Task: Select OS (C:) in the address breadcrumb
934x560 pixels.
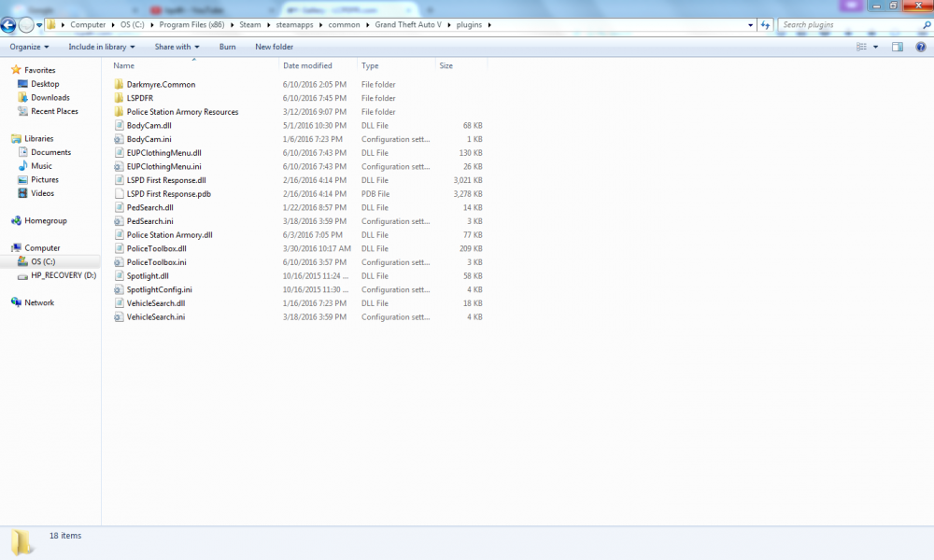Action: click(133, 25)
